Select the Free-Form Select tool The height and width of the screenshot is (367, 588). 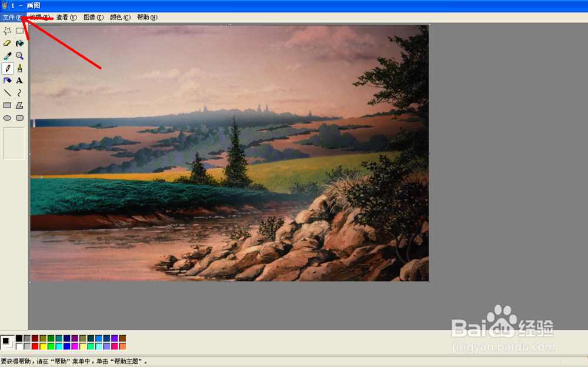point(7,31)
